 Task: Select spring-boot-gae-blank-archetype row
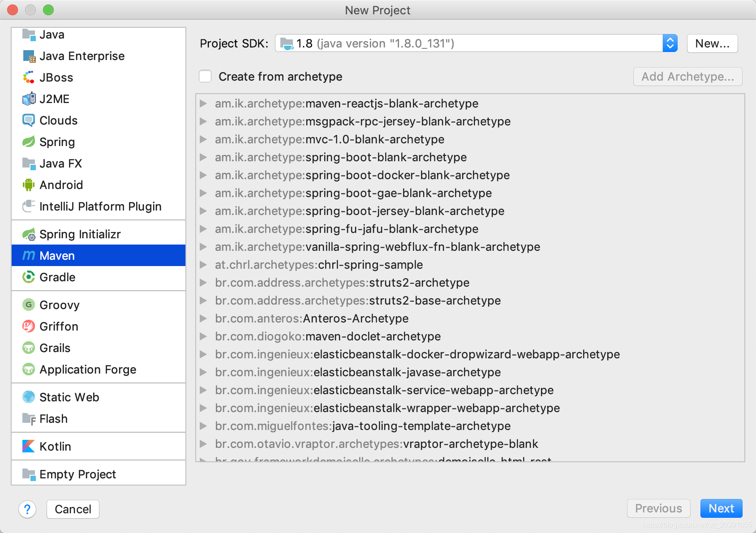click(470, 193)
